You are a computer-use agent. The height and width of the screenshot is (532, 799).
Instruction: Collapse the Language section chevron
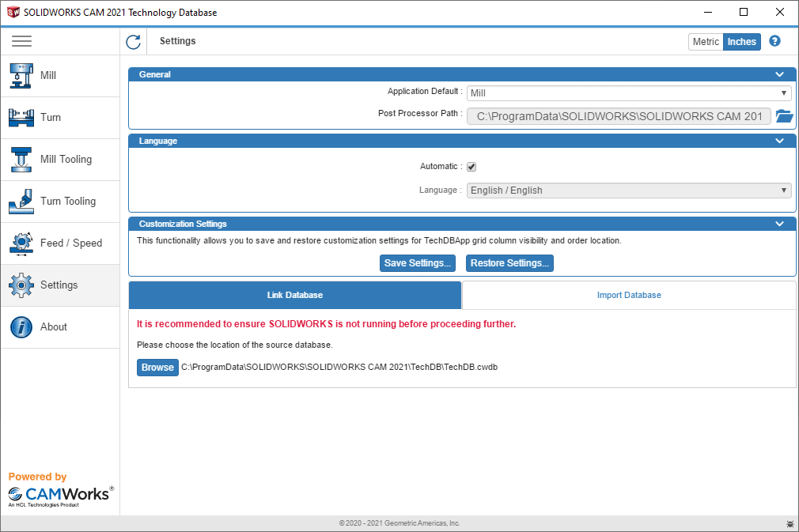(779, 141)
